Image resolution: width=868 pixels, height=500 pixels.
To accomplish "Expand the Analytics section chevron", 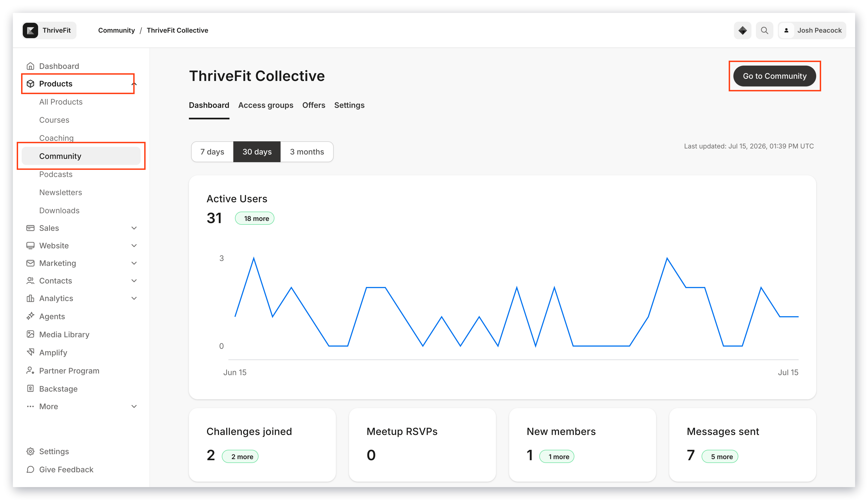I will coord(134,298).
